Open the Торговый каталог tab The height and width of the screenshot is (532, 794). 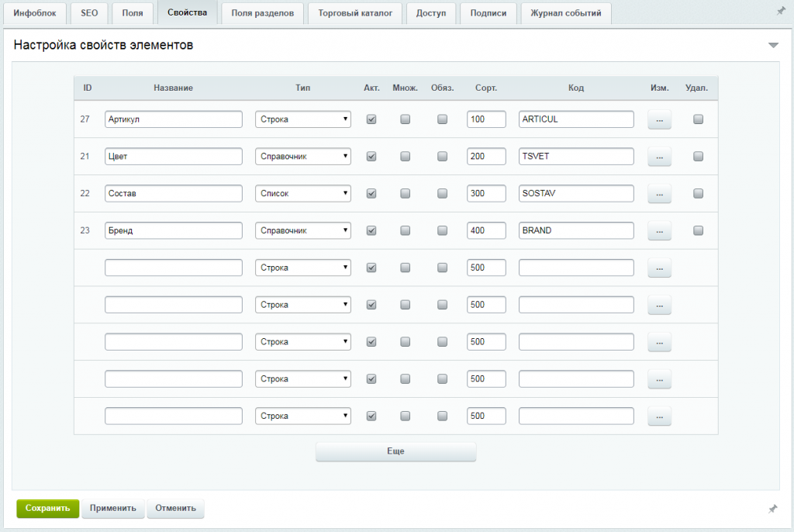pos(355,13)
